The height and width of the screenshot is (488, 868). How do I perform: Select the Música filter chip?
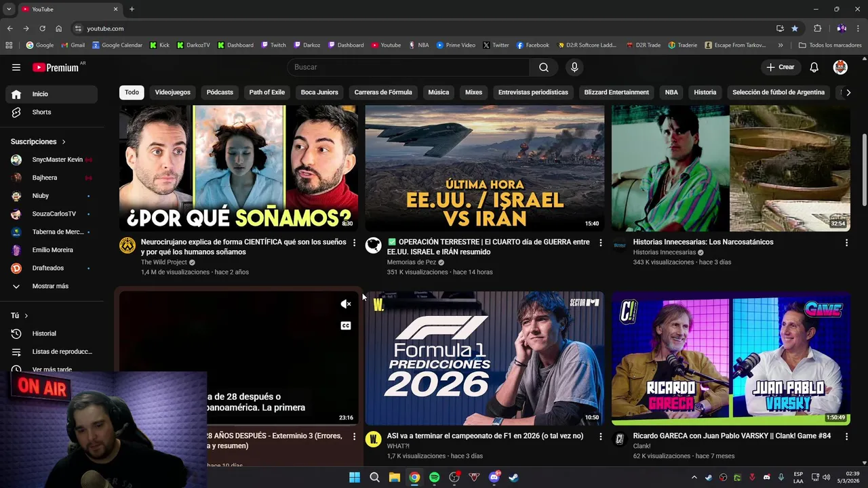[438, 92]
